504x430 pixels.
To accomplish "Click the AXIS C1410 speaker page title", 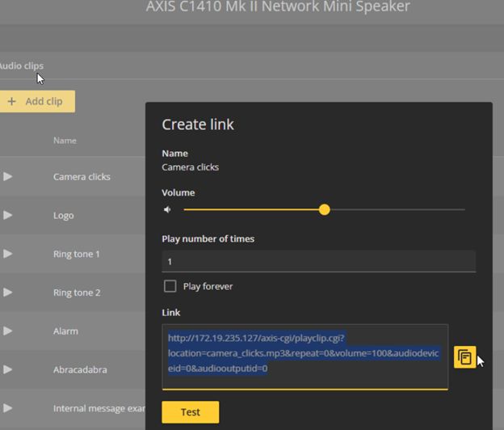I will pyautogui.click(x=278, y=6).
